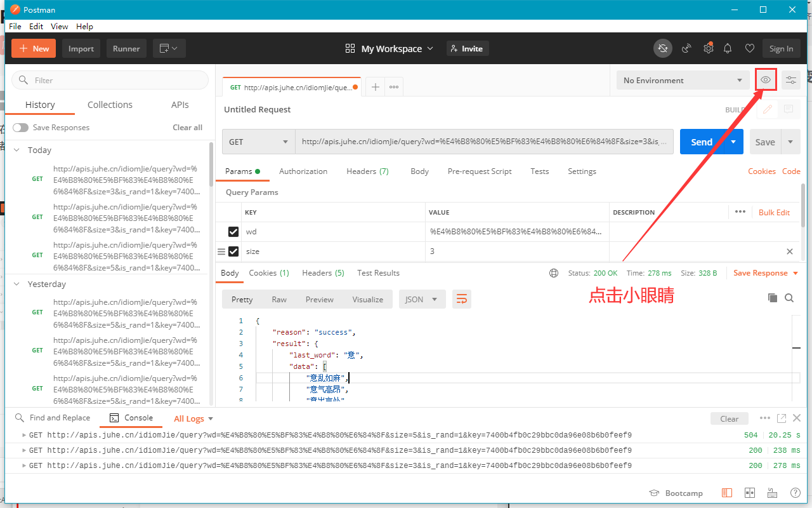Image resolution: width=812 pixels, height=508 pixels.
Task: Uncheck the size parameter checkbox
Action: pyautogui.click(x=233, y=251)
